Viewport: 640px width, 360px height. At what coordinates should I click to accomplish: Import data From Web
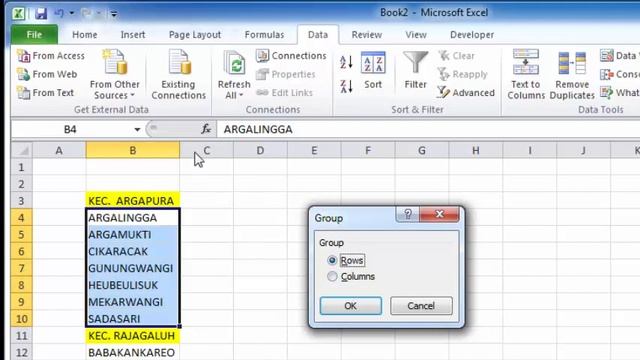[x=47, y=74]
